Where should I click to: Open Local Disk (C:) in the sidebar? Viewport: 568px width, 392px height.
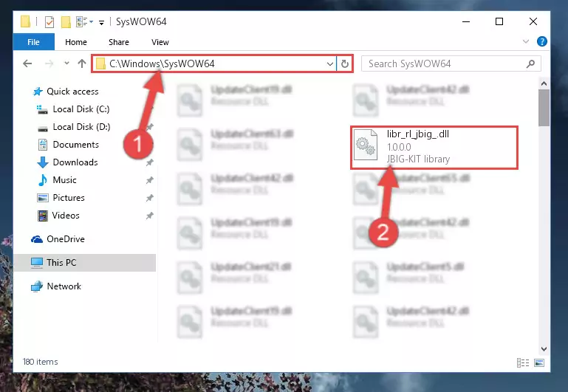[81, 109]
